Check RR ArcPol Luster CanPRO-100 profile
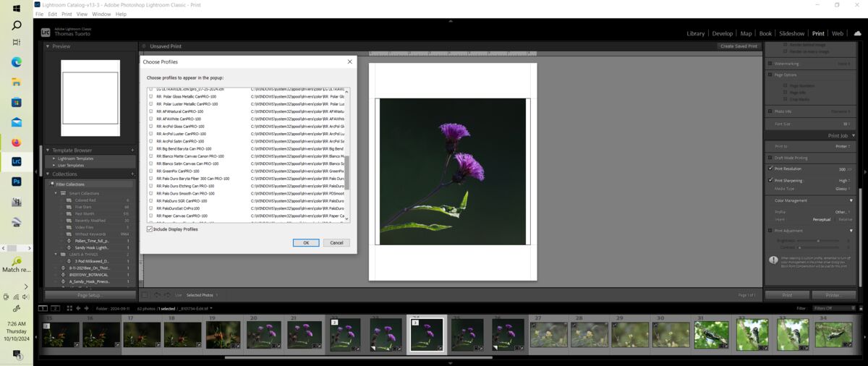Viewport: 868px width, 366px height. click(151, 134)
